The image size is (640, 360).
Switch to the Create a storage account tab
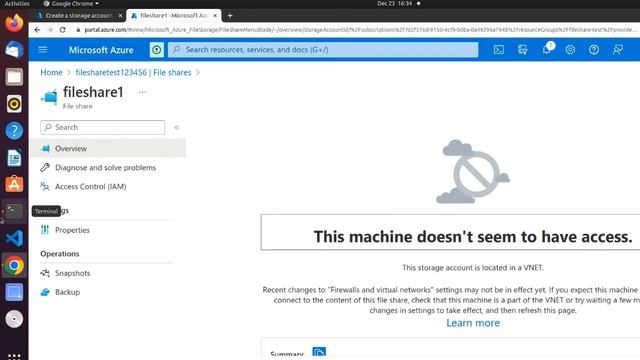[79, 16]
